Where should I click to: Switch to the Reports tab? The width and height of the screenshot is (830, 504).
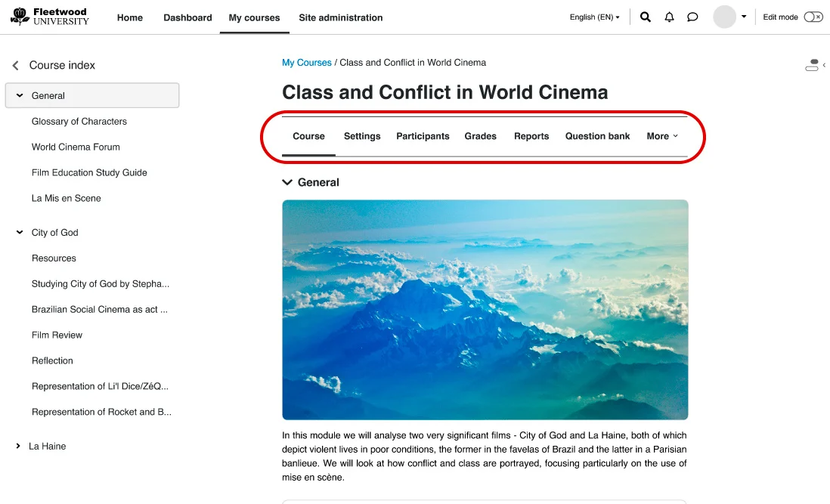(531, 136)
